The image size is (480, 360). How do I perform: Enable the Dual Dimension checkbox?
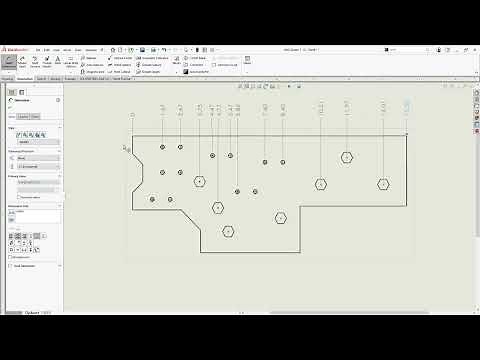pyautogui.click(x=11, y=266)
